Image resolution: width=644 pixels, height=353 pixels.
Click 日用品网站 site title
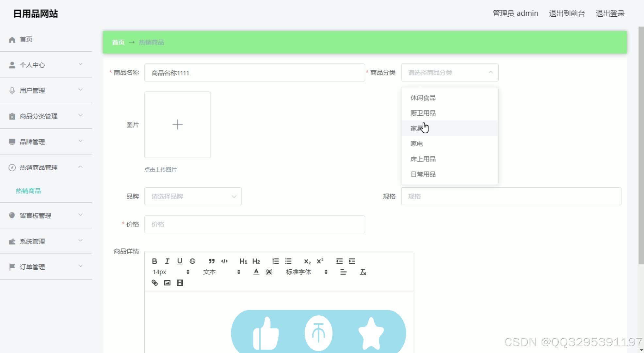(36, 14)
